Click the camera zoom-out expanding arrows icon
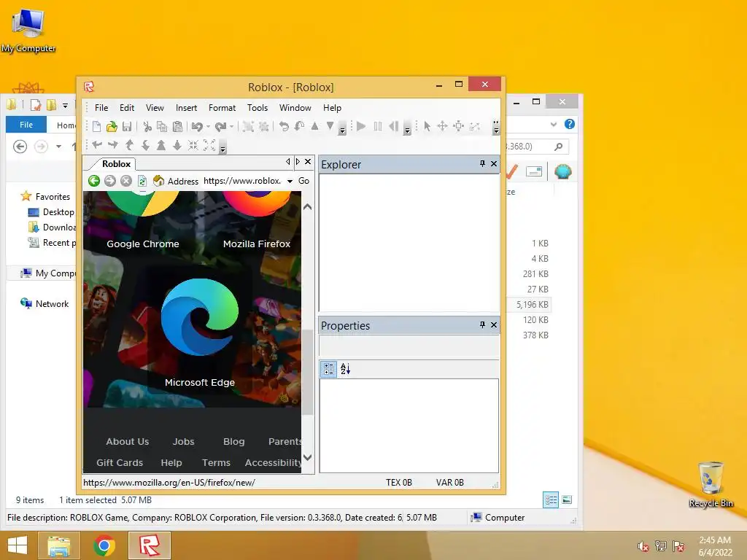 (209, 145)
